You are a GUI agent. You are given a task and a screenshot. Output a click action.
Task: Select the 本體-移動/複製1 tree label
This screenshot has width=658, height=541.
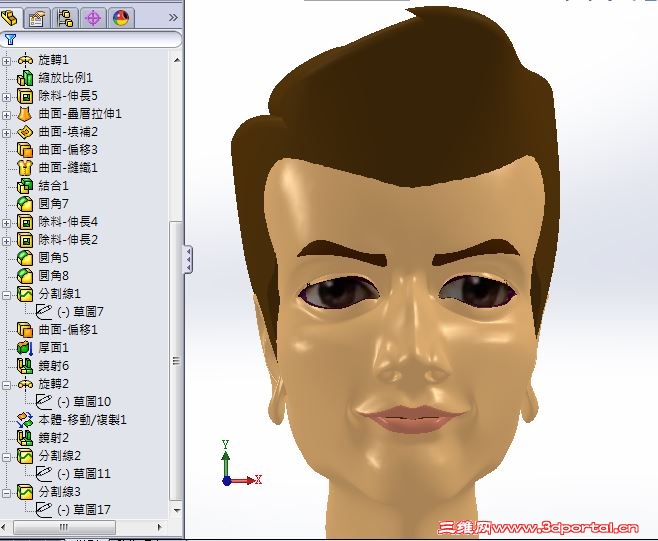pyautogui.click(x=82, y=420)
